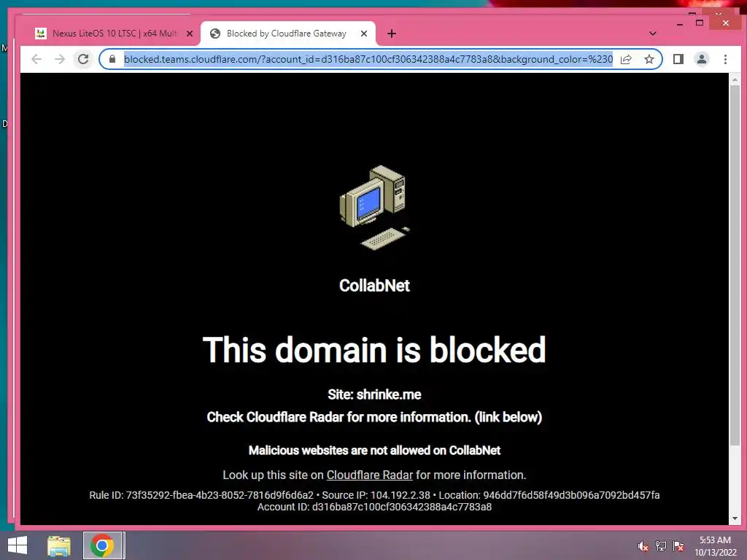Click the 'Site: shrinke.me' text
747x560 pixels.
click(x=374, y=394)
